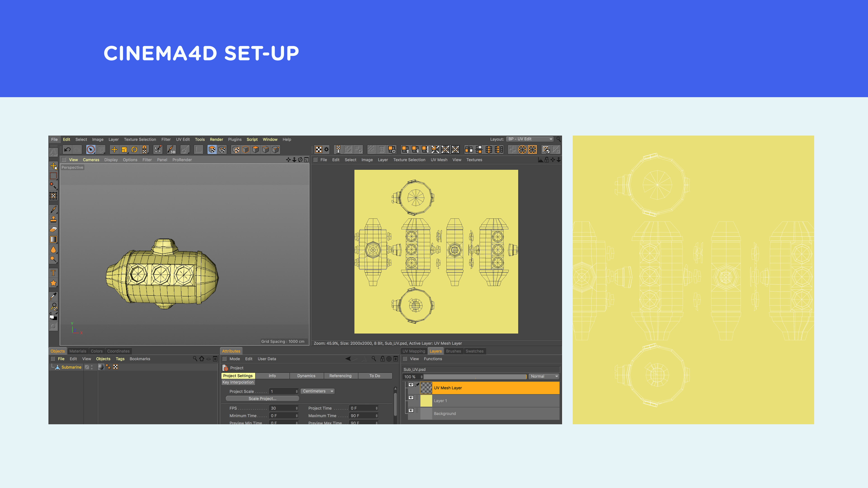Viewport: 868px width, 488px height.
Task: Click the Undo arrow icon
Action: tap(67, 150)
